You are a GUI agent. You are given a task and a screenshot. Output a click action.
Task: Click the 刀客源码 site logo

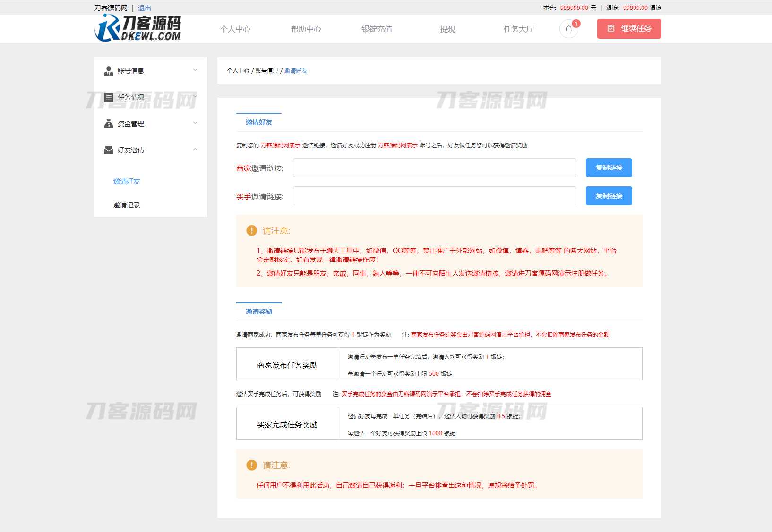tap(138, 28)
